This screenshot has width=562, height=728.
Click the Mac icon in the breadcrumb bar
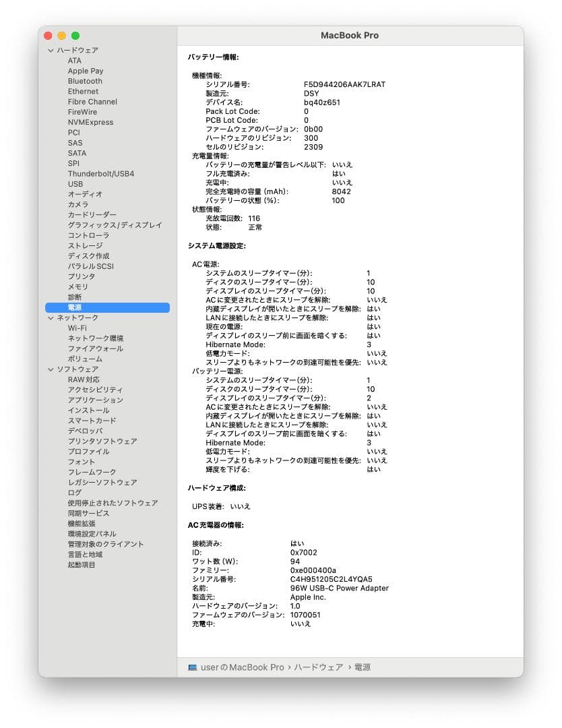[192, 667]
